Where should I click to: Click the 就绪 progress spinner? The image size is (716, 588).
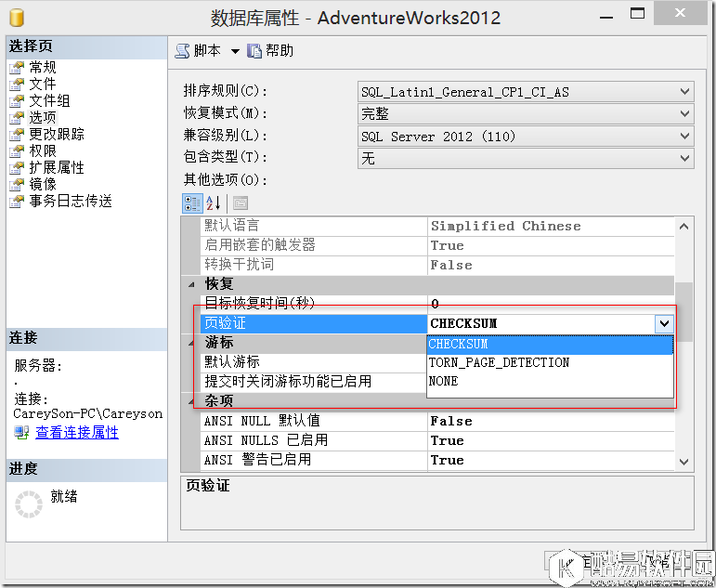(28, 504)
